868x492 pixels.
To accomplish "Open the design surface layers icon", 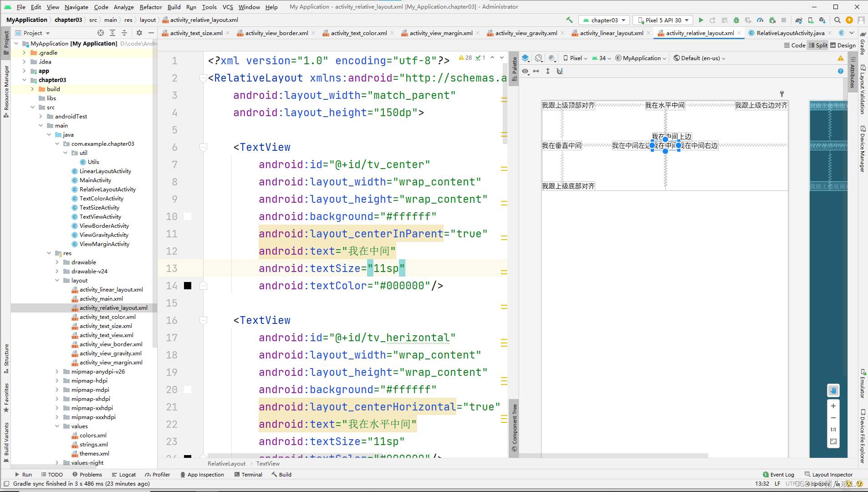I will 526,58.
